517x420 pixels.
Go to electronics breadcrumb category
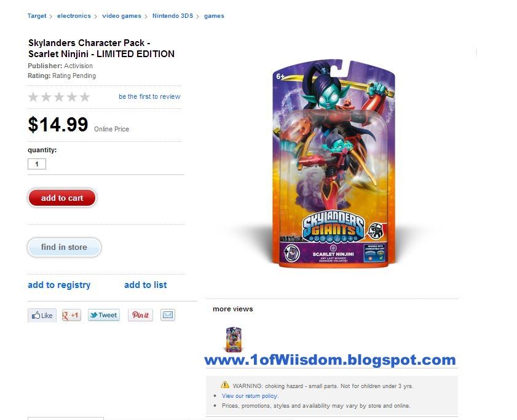(74, 16)
